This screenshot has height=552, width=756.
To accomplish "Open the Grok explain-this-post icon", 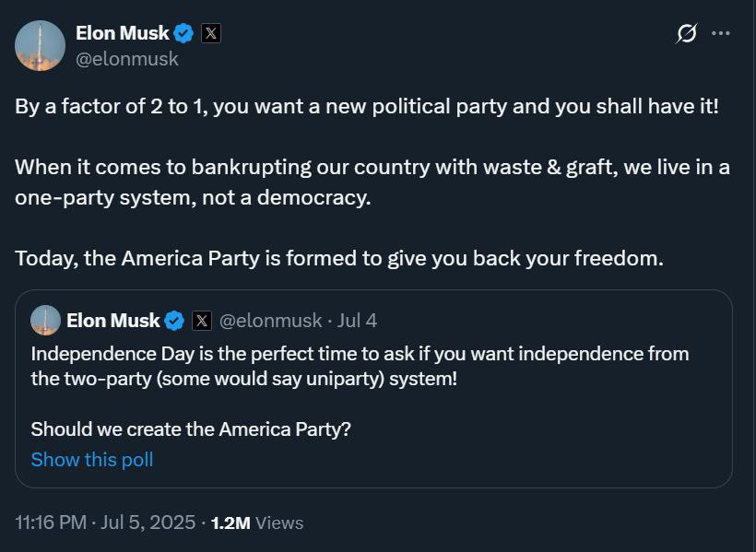I will [x=686, y=33].
